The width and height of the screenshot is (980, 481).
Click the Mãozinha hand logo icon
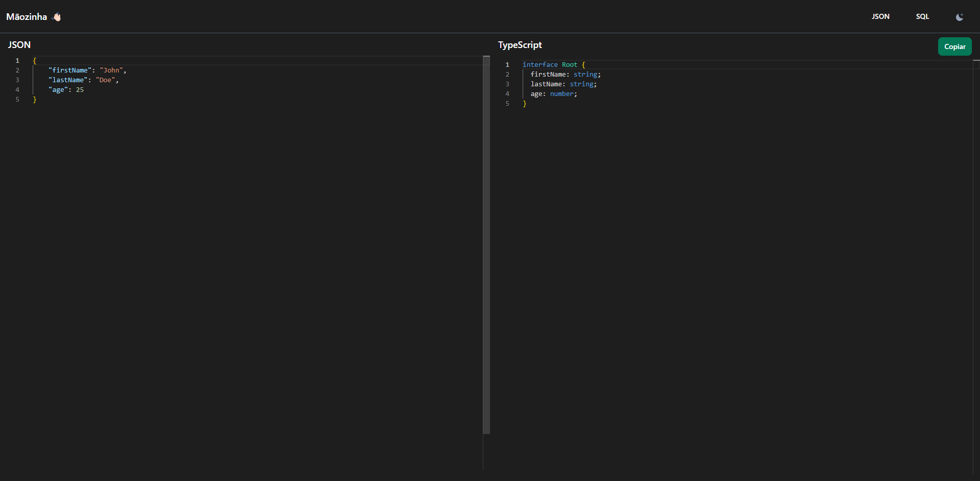pyautogui.click(x=57, y=17)
